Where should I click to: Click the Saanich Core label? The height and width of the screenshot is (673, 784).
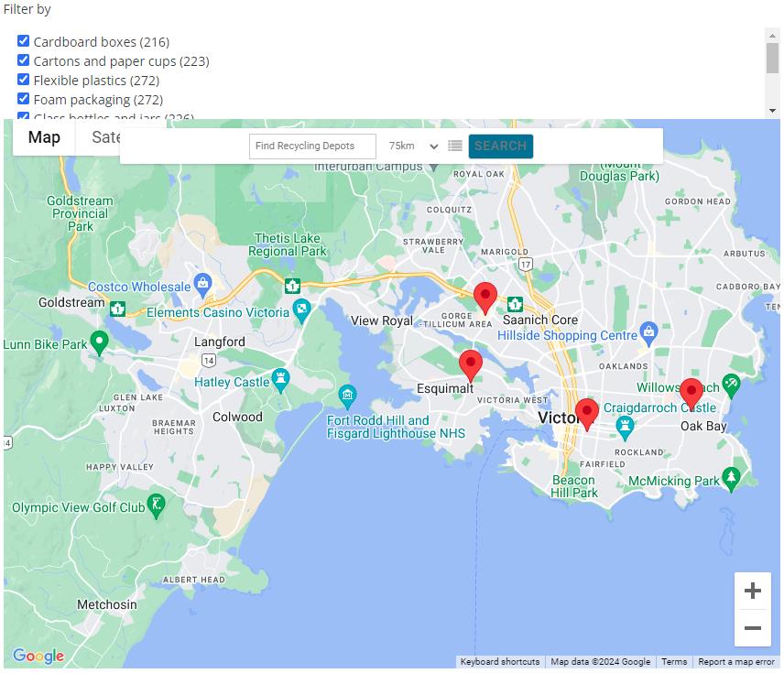pos(540,320)
